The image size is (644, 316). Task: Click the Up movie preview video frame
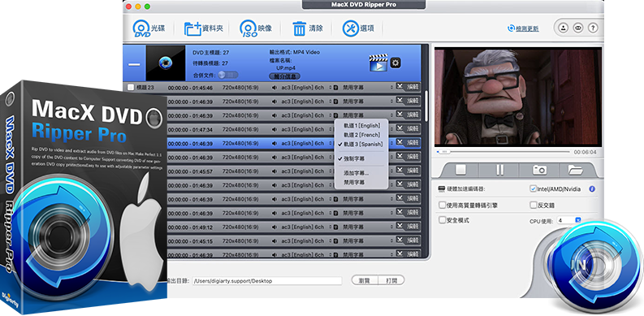click(x=518, y=97)
